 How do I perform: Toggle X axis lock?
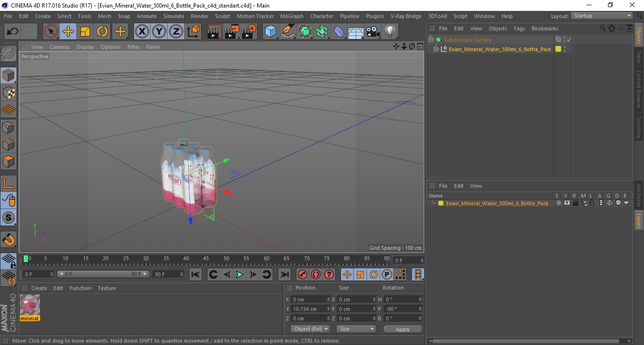(142, 32)
